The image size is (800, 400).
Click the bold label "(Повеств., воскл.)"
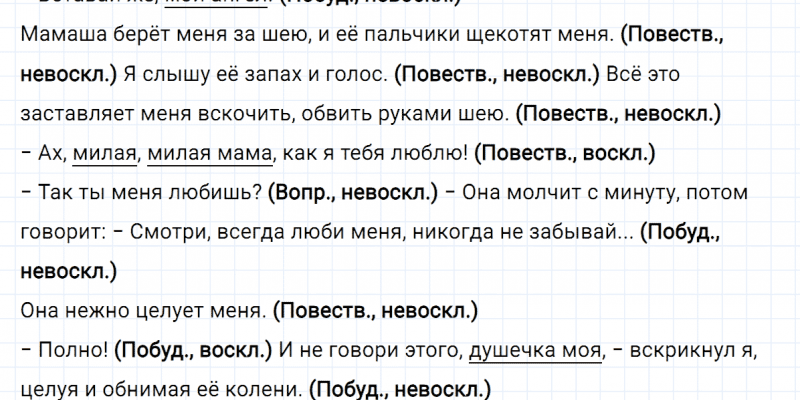coord(565,153)
